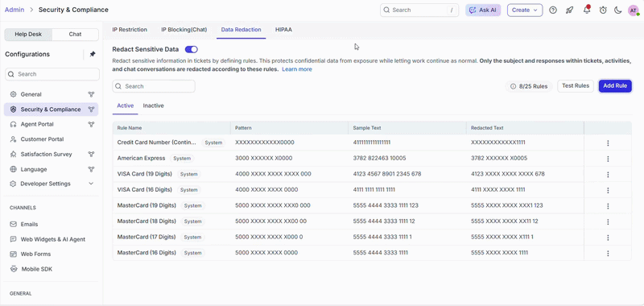The image size is (644, 306).
Task: Open the AT user avatar
Action: (634, 10)
